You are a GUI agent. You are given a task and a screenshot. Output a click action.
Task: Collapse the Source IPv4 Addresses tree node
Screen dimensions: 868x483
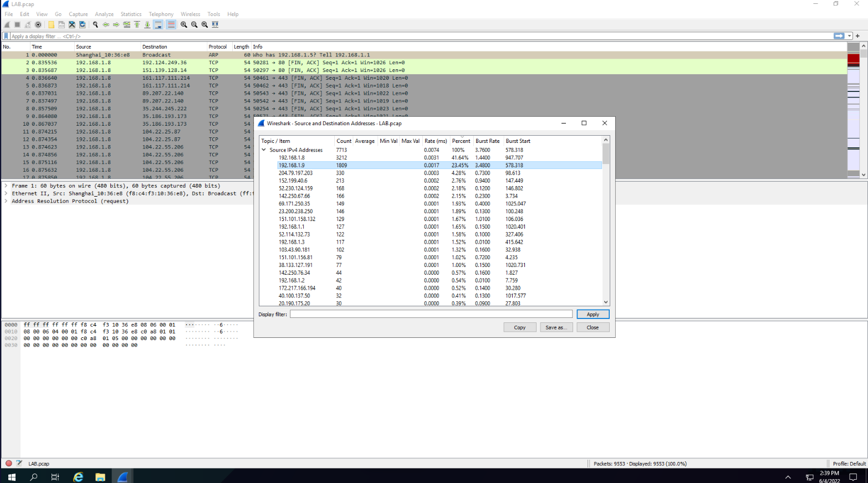tap(264, 150)
